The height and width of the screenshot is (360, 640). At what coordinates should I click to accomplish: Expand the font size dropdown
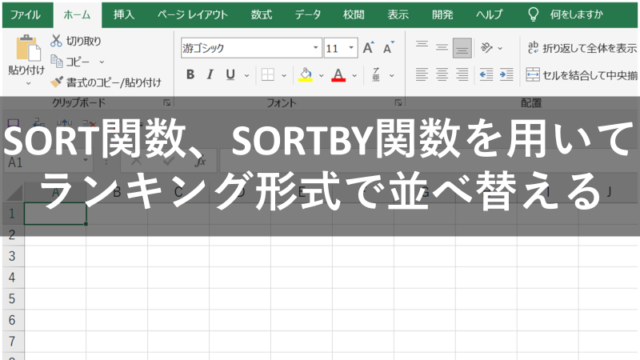pos(351,48)
